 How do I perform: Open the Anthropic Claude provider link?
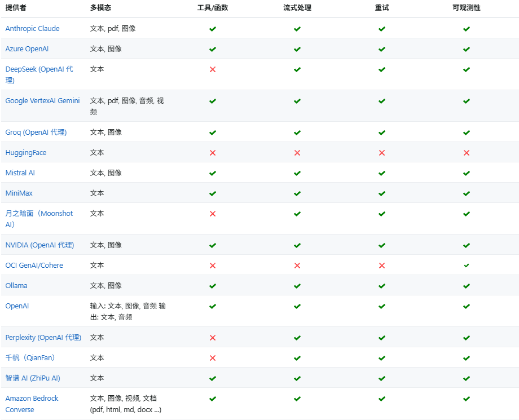point(32,29)
